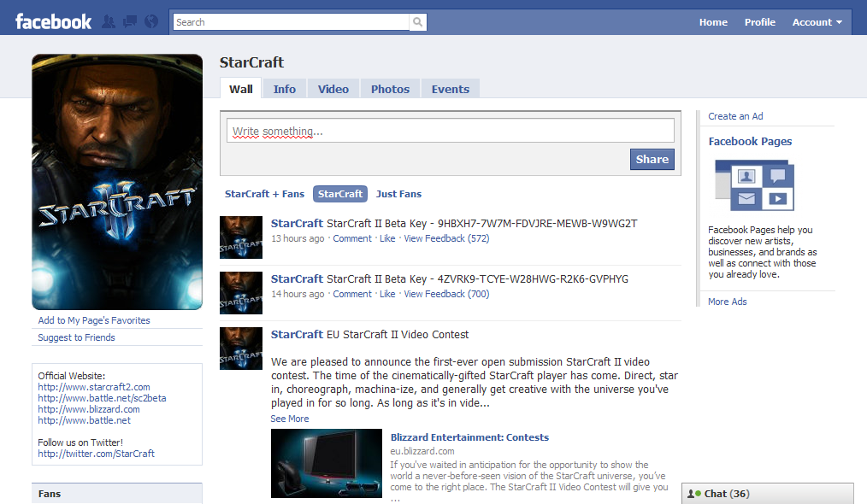
Task: Expand the Account dropdown menu
Action: 817,22
